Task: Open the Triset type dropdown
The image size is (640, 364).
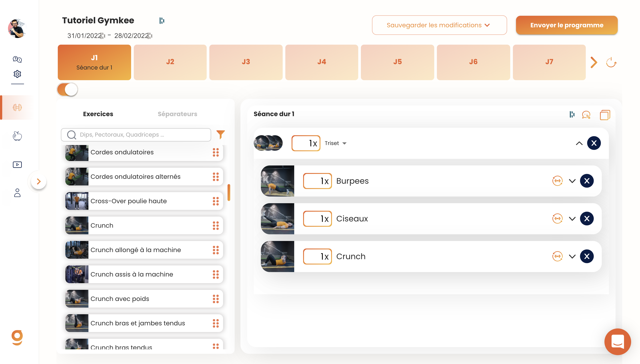Action: click(x=335, y=143)
